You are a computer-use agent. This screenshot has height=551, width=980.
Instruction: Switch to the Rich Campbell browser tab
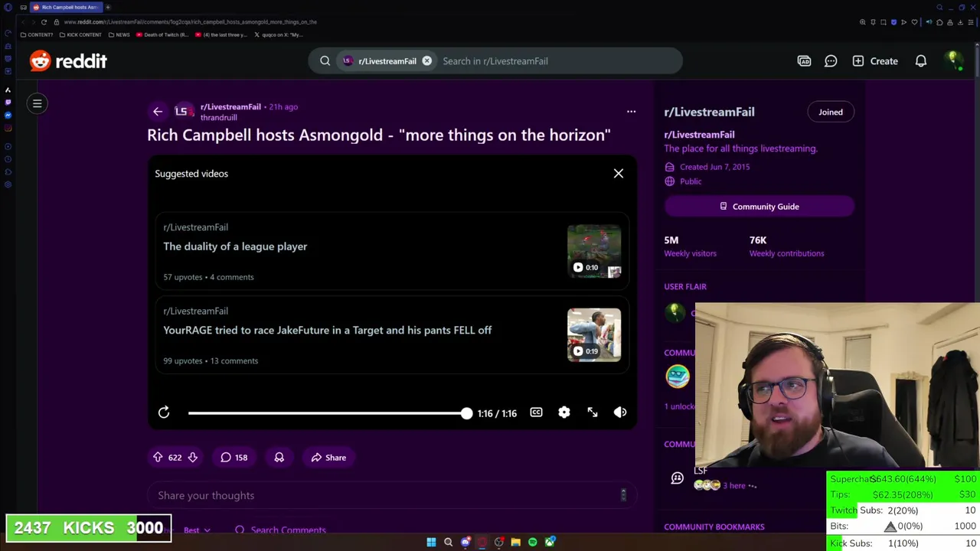[x=66, y=7]
